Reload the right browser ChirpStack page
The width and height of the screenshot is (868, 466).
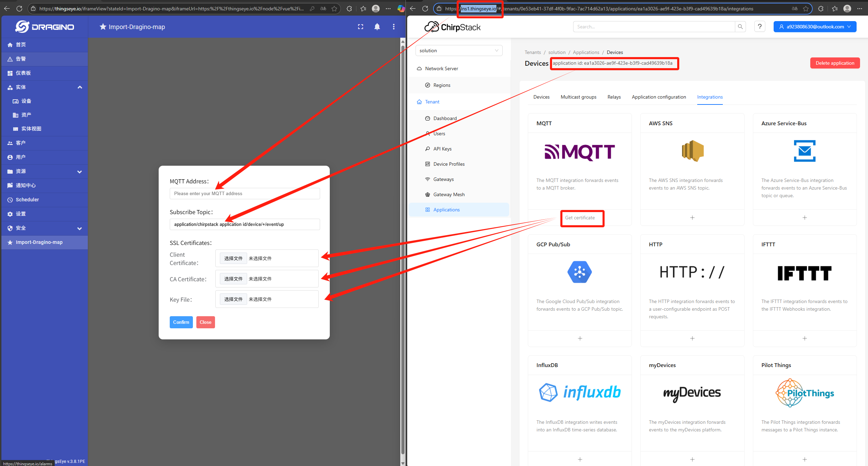point(425,9)
